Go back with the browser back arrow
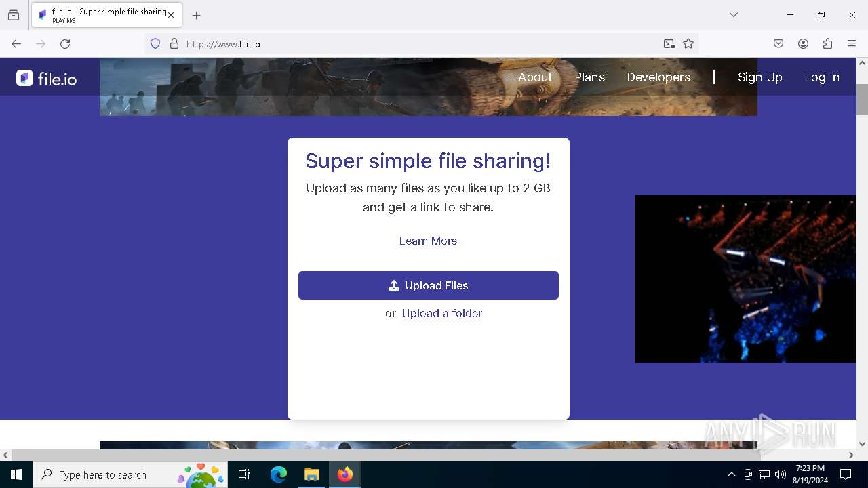Screen dimensions: 868x488 [16, 44]
